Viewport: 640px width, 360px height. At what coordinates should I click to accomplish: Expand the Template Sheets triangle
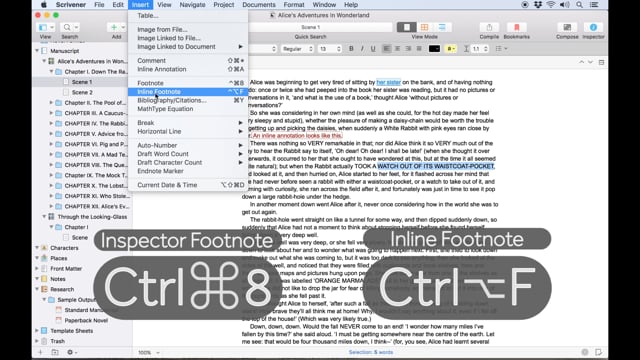pos(37,331)
